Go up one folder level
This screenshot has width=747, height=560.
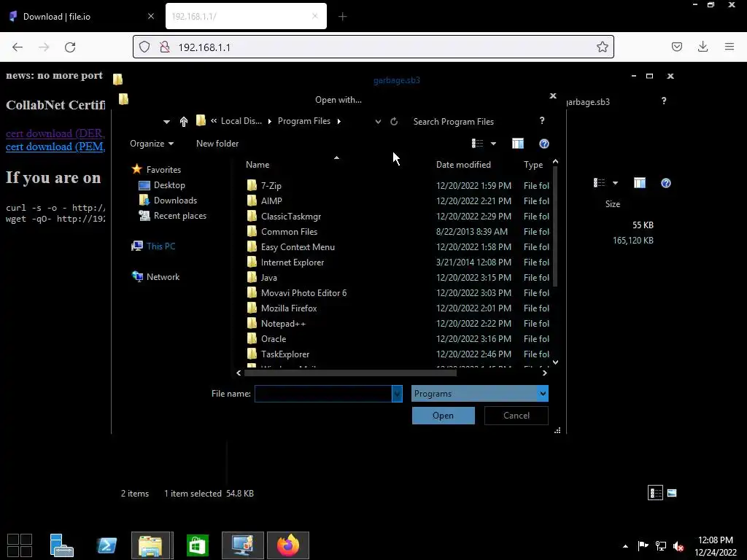click(x=183, y=122)
